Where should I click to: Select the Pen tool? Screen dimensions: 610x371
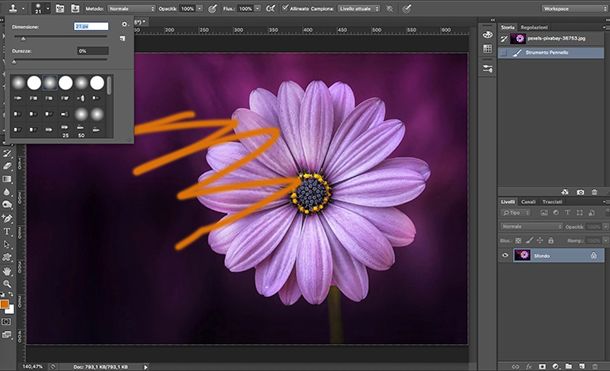click(x=7, y=218)
